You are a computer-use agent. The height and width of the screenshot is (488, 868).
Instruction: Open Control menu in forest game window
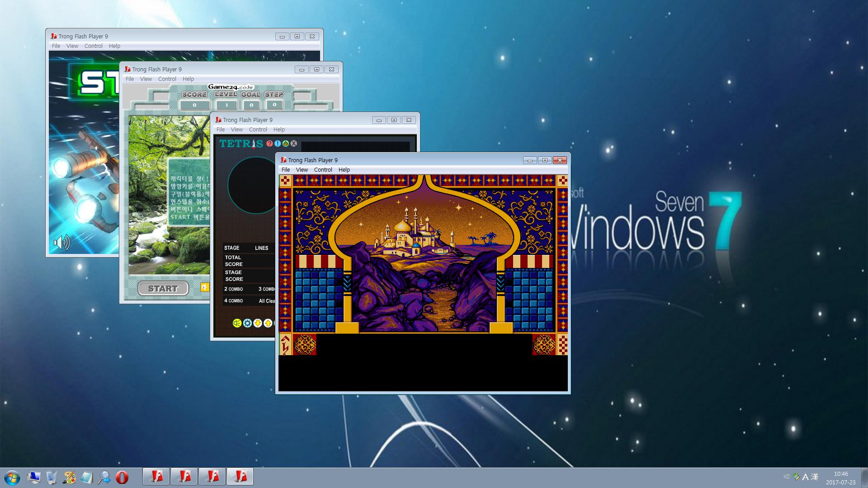click(x=167, y=79)
